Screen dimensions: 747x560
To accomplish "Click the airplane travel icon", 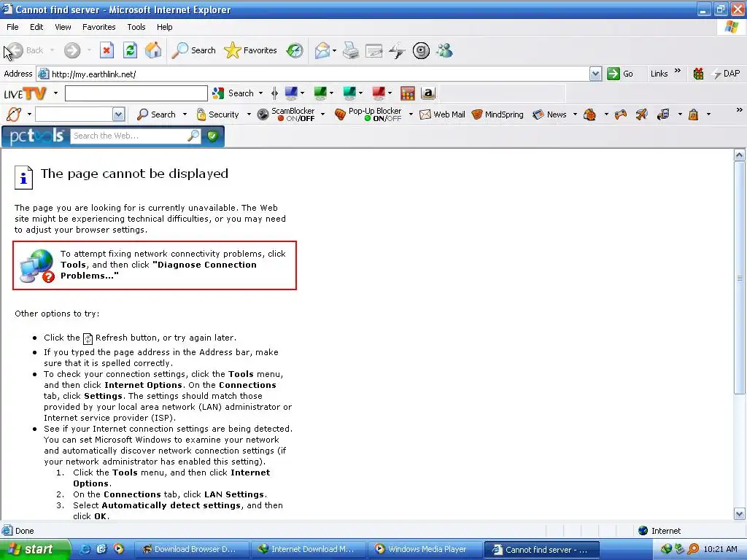I will pyautogui.click(x=642, y=114).
